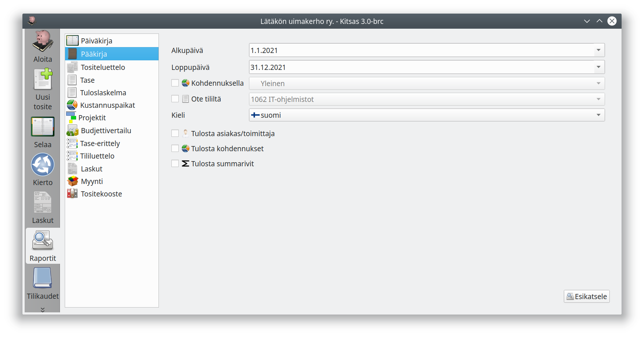The width and height of the screenshot is (644, 337).
Task: Select Tililuettelo in the report list
Action: [112, 156]
